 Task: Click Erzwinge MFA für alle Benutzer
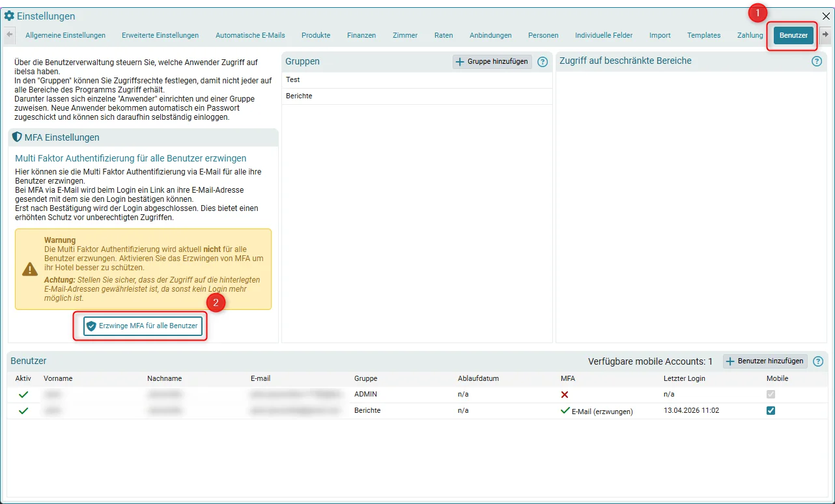[x=143, y=326]
